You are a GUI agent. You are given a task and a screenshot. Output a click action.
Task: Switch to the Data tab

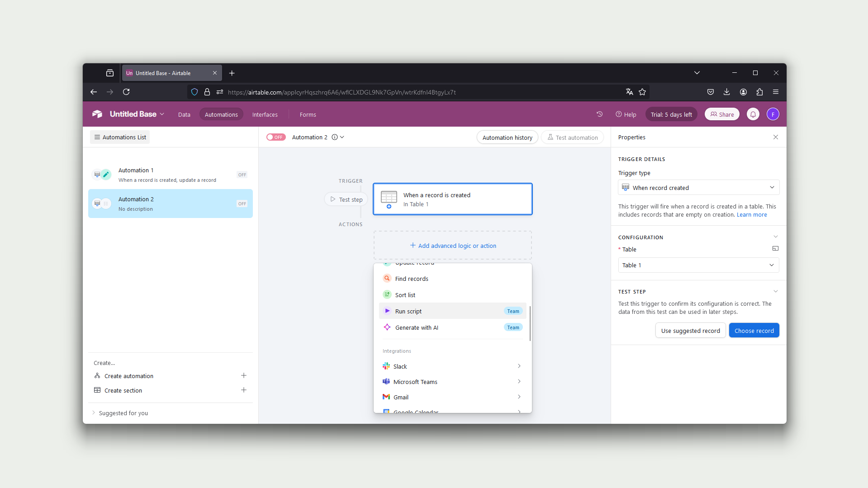[x=184, y=115]
